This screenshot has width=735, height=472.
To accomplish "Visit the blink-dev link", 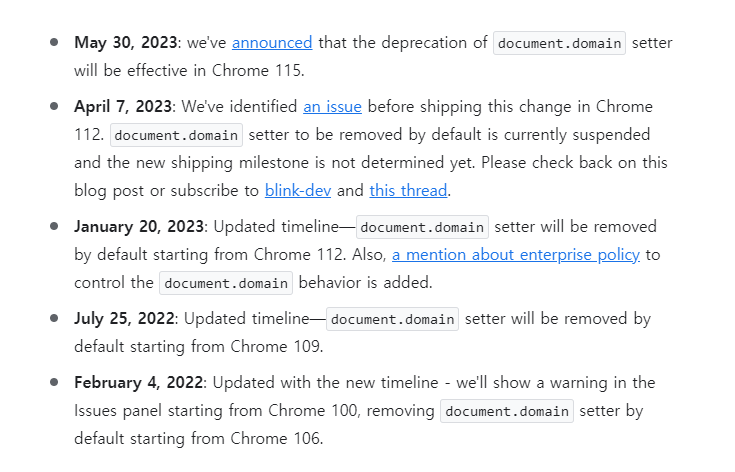I will click(298, 190).
